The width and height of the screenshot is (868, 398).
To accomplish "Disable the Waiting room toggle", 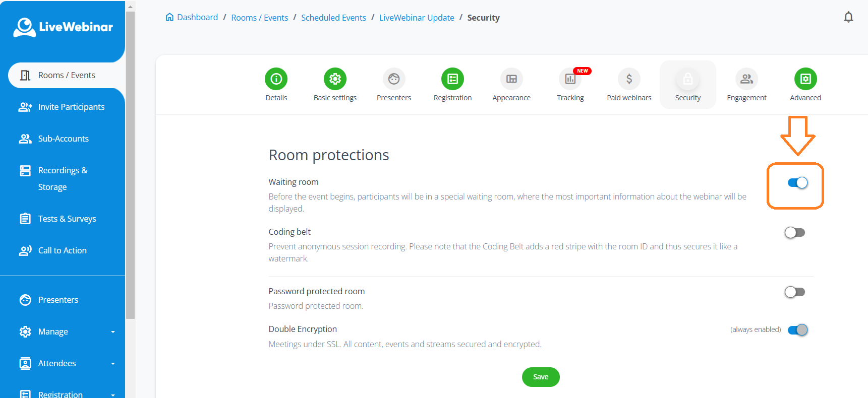I will click(x=797, y=183).
